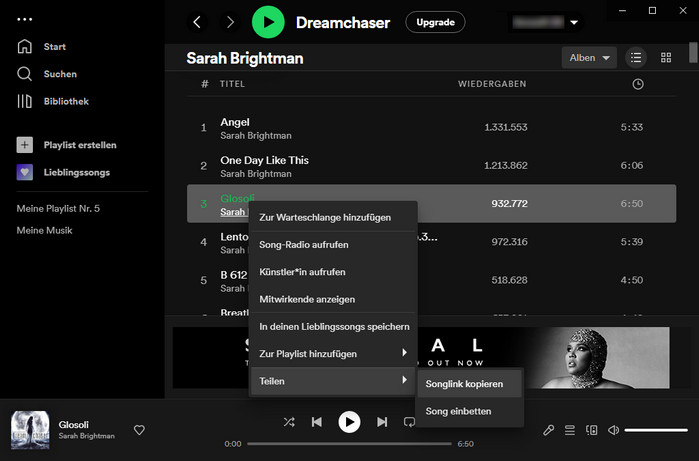The image size is (699, 461).
Task: Adjust the volume slider
Action: click(656, 430)
